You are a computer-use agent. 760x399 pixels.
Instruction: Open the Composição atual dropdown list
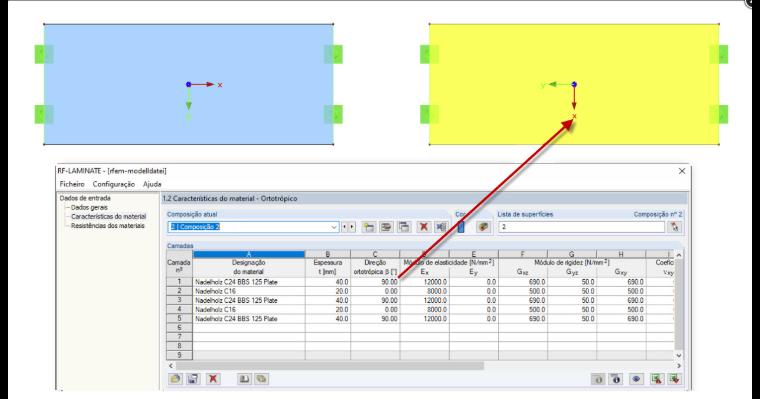[333, 227]
